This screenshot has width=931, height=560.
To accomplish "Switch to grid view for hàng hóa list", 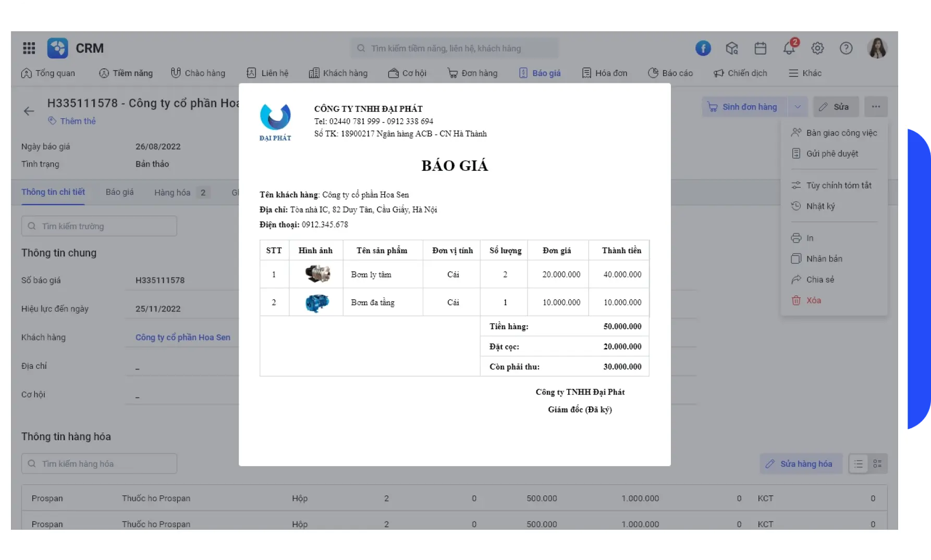I will click(878, 463).
